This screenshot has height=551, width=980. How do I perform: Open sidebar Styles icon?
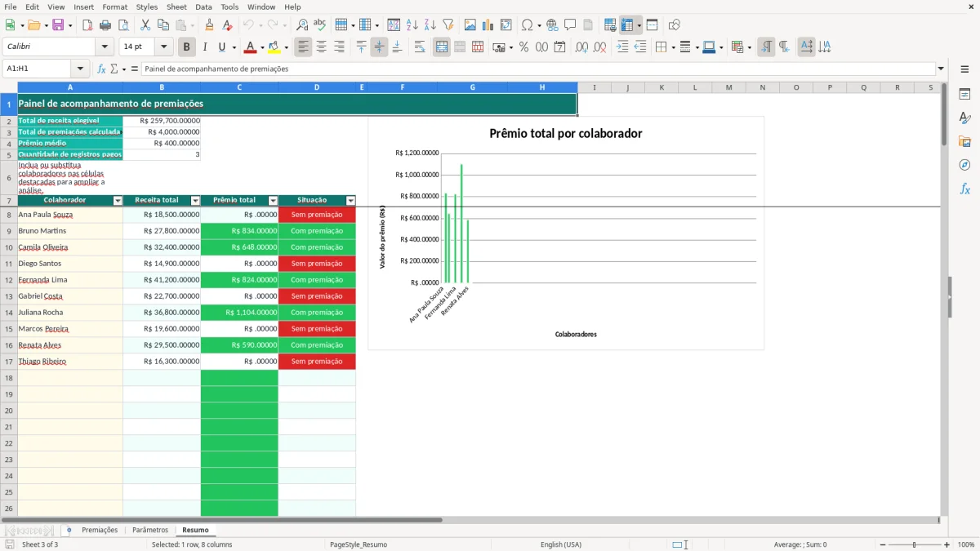coord(964,118)
